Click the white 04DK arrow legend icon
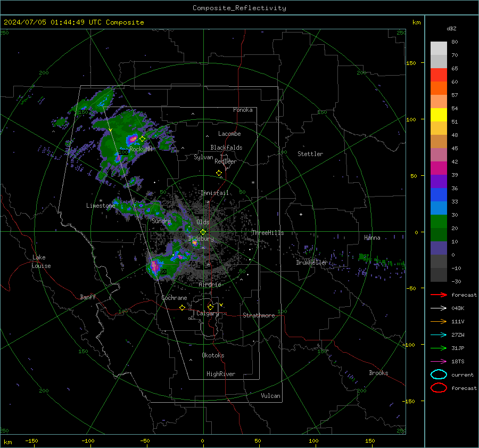Screen dimensions: 479x448 point(439,308)
